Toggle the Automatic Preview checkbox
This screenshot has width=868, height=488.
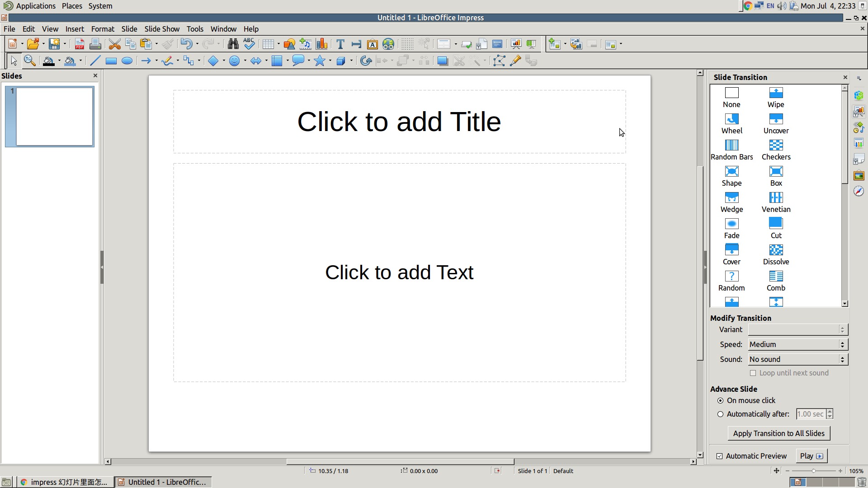coord(720,456)
